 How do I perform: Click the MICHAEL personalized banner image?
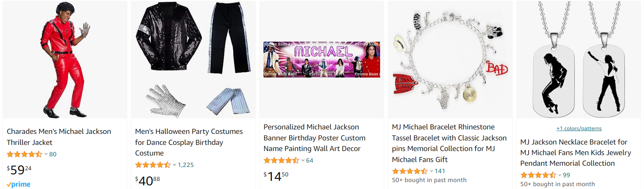pyautogui.click(x=321, y=60)
